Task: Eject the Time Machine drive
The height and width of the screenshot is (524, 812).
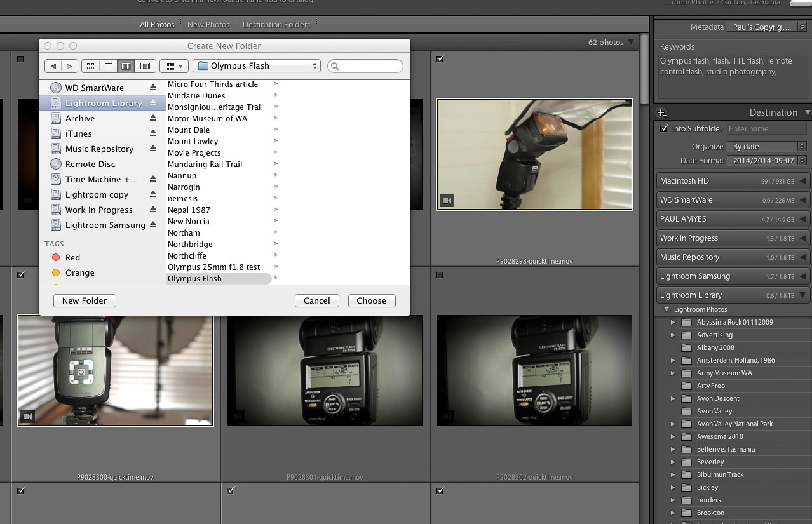Action: point(152,179)
